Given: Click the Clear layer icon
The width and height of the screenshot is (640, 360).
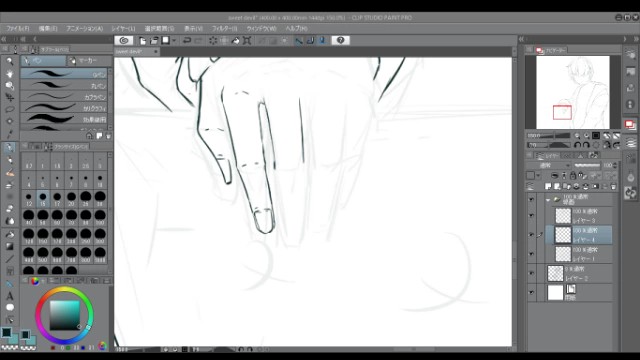Looking at the screenshot, I should (x=213, y=40).
